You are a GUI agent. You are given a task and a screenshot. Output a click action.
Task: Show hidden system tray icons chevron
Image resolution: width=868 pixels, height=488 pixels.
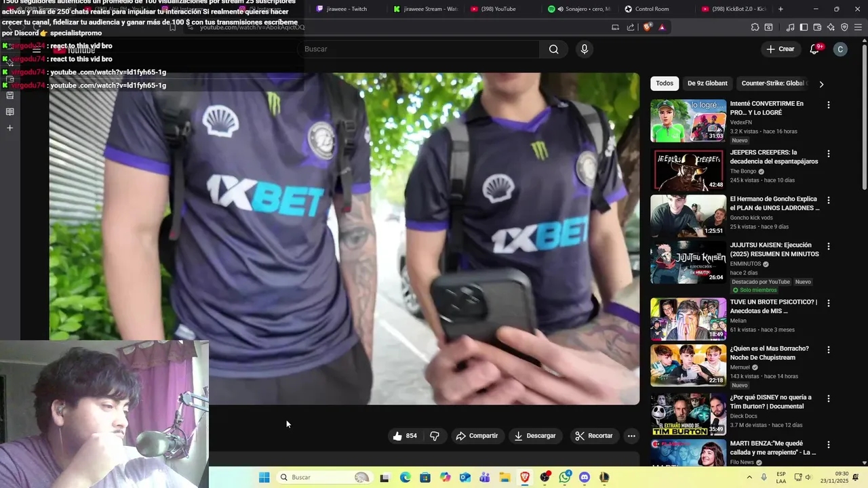point(750,477)
